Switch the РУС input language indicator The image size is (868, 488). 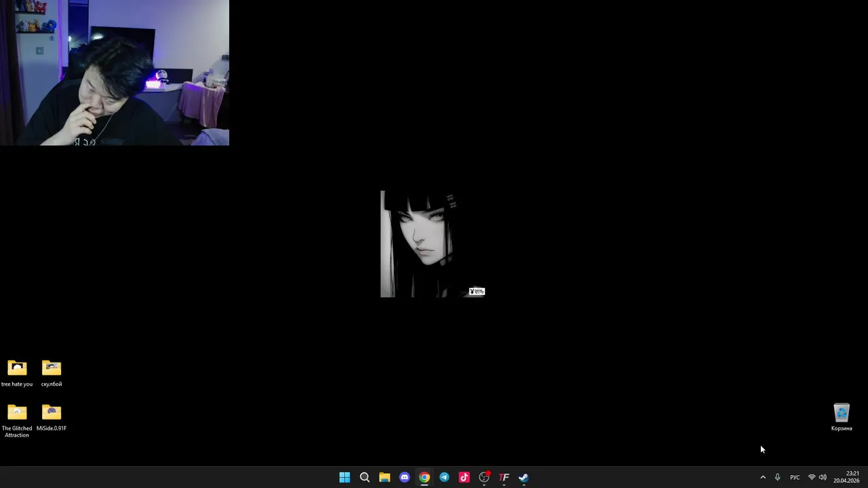click(x=795, y=477)
